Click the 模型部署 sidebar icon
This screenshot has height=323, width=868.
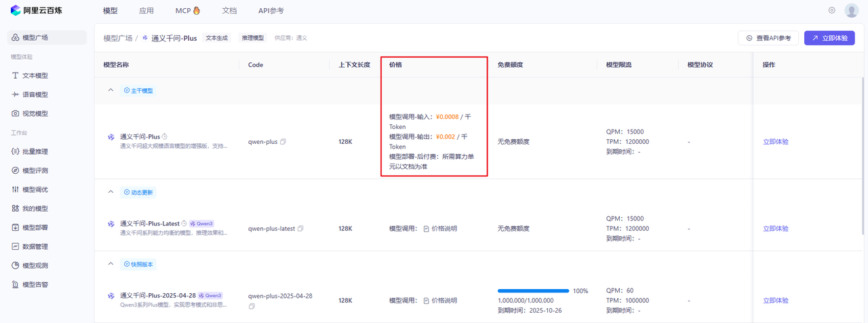(16, 227)
